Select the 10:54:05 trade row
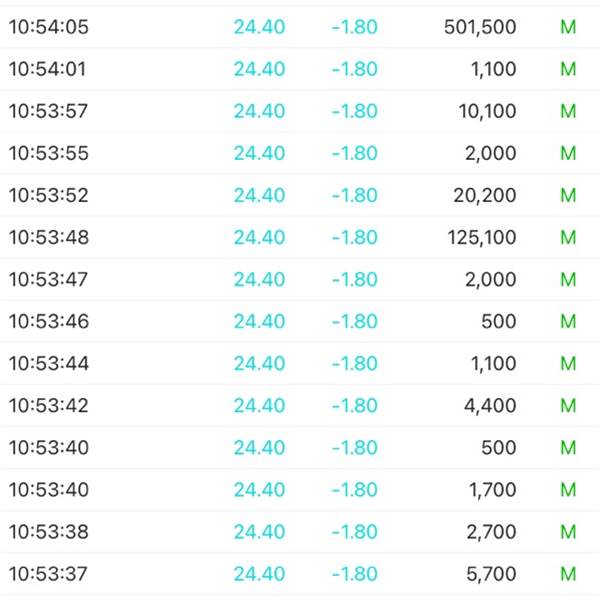Image resolution: width=600 pixels, height=600 pixels. (x=300, y=27)
